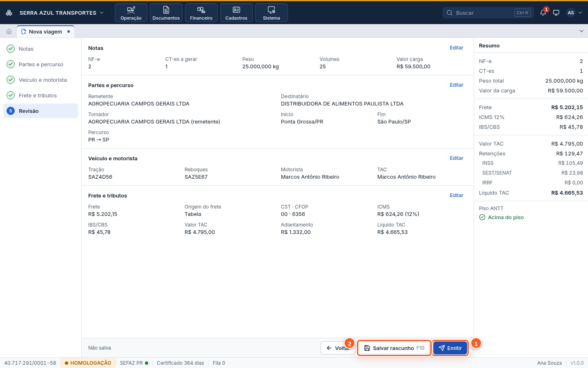Select the Revisão step
The width and height of the screenshot is (588, 368).
pos(40,111)
